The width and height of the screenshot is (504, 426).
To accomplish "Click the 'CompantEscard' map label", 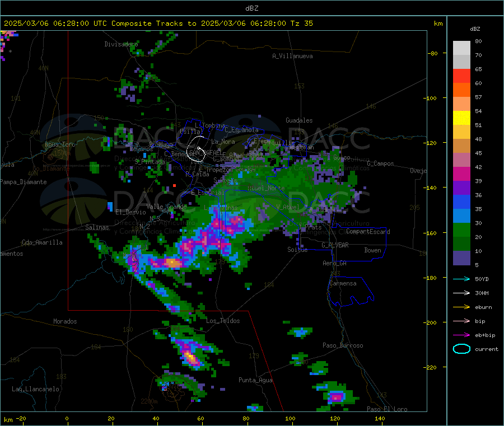I will click(368, 231).
